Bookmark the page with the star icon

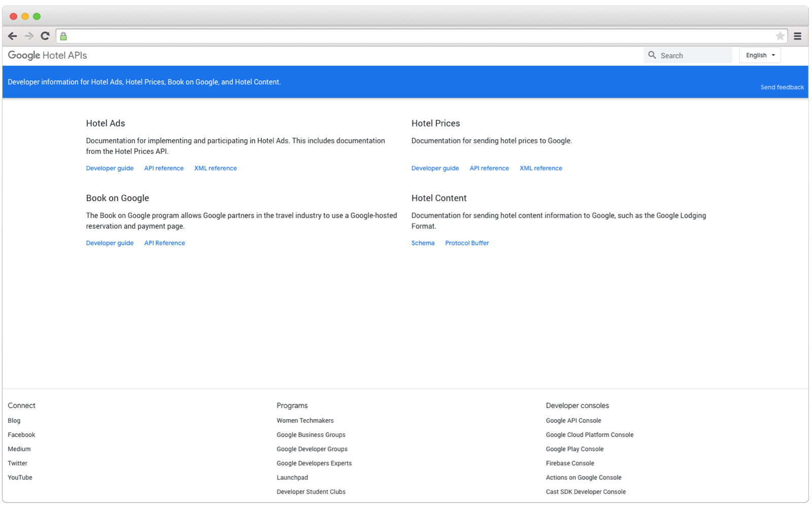[780, 36]
